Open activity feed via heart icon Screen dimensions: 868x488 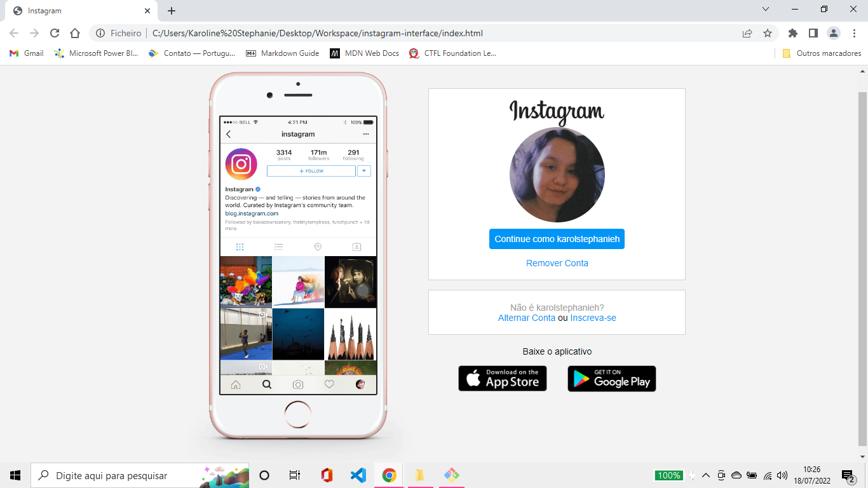(329, 384)
